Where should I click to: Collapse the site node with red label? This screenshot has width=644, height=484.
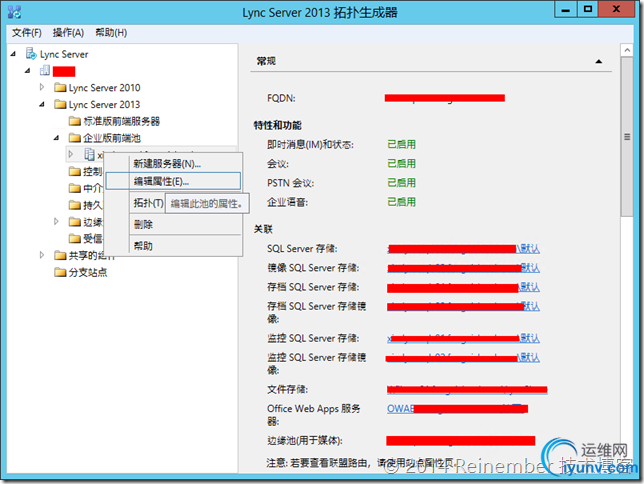28,71
